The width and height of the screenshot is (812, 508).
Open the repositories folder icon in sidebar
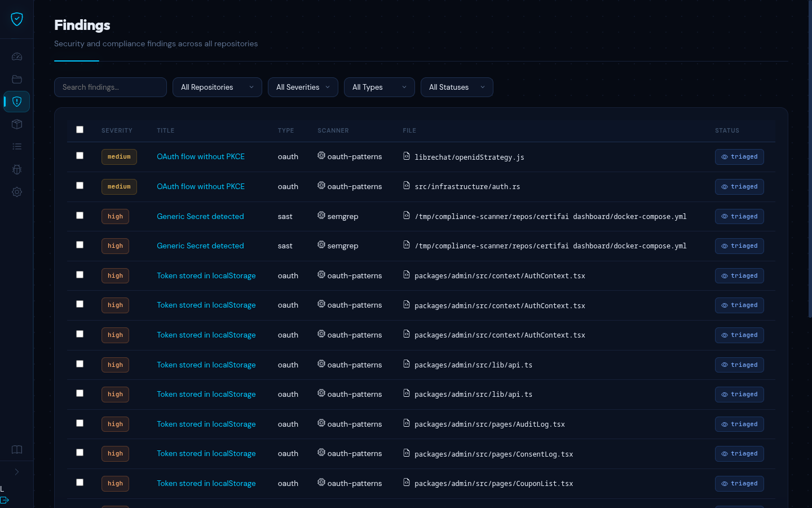[17, 79]
